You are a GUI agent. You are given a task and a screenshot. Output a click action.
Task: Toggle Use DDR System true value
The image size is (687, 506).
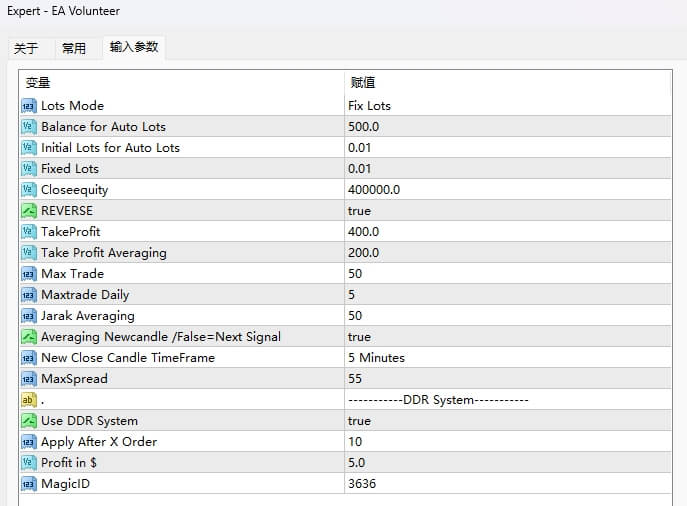pyautogui.click(x=359, y=421)
